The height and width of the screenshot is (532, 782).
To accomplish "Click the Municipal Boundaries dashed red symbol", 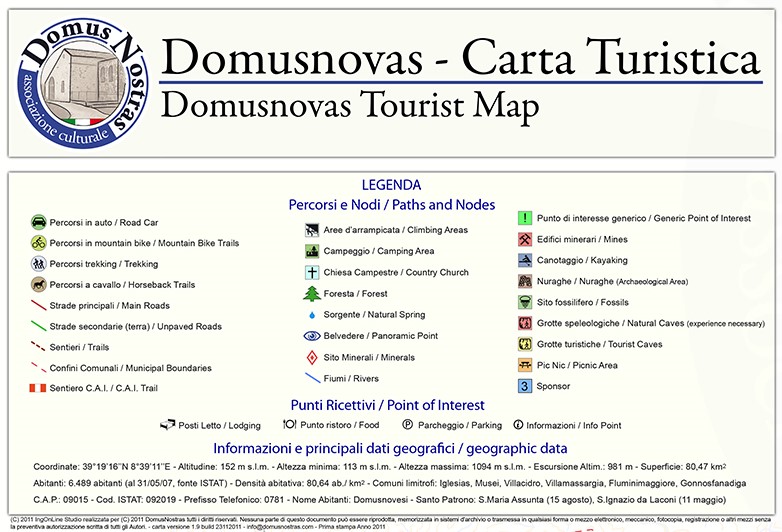I will 38,367.
